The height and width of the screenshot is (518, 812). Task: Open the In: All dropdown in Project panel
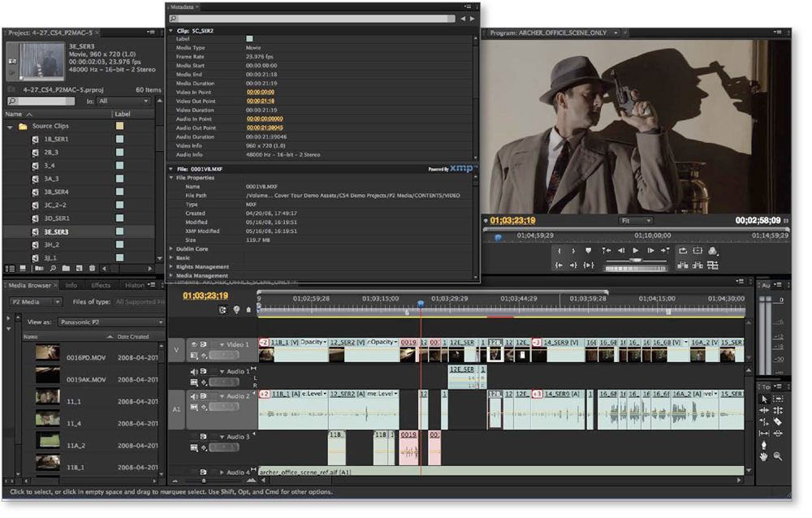pos(123,101)
